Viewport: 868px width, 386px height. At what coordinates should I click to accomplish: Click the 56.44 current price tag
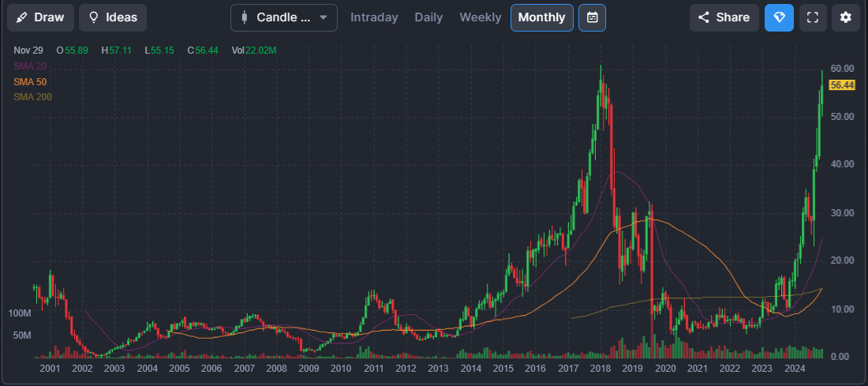842,85
